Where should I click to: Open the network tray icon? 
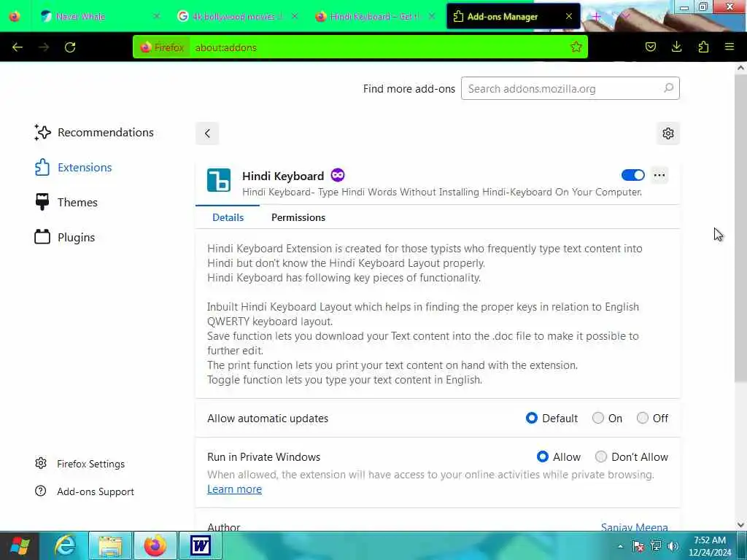point(656,546)
